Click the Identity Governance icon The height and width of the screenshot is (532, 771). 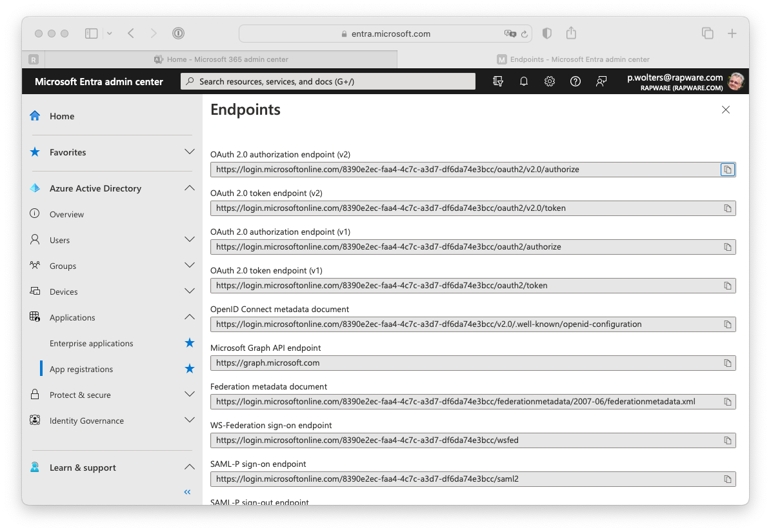click(x=35, y=420)
